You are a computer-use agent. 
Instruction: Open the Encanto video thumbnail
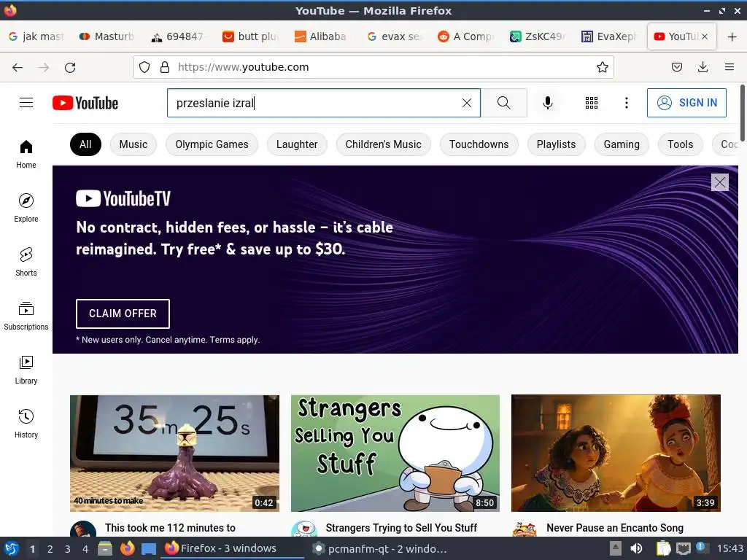point(616,454)
